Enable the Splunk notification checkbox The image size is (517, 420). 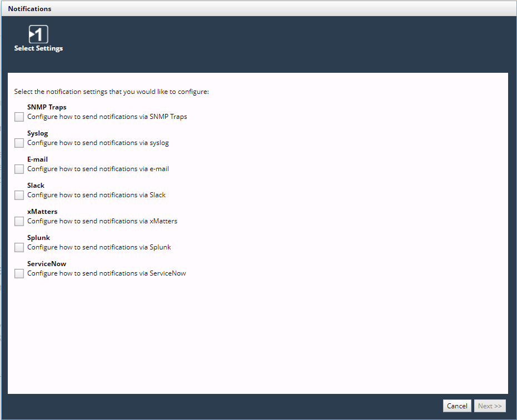[x=19, y=248]
